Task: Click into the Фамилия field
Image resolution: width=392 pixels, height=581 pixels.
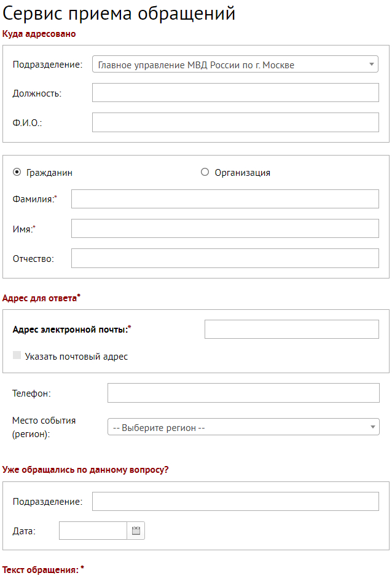Action: point(225,199)
